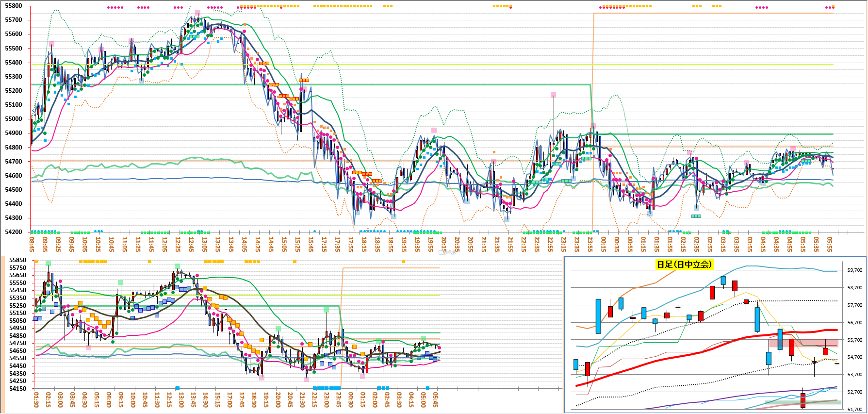The height and width of the screenshot is (414, 868).
Task: Click the 54150 label on lower-left chart axis
Action: click(18, 389)
